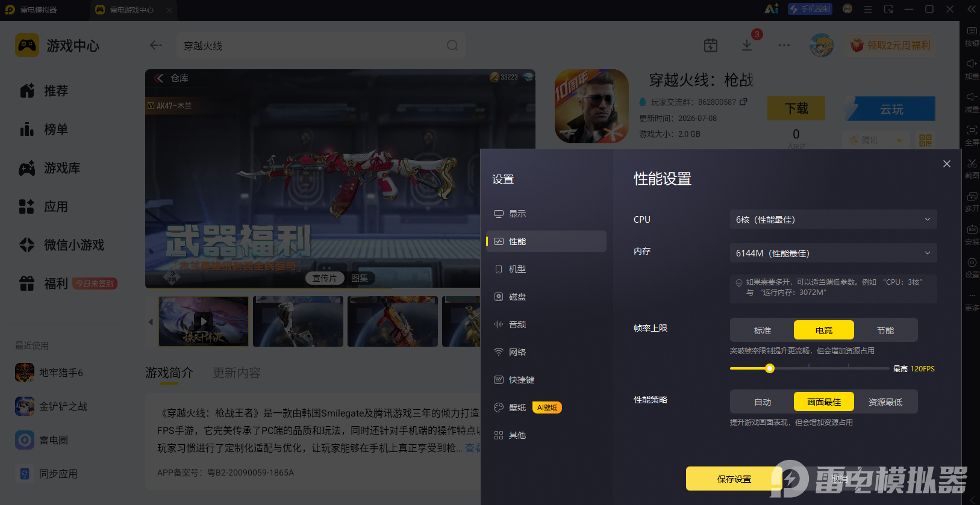Set frame rate limit to 节能
This screenshot has width=980, height=505.
885,330
